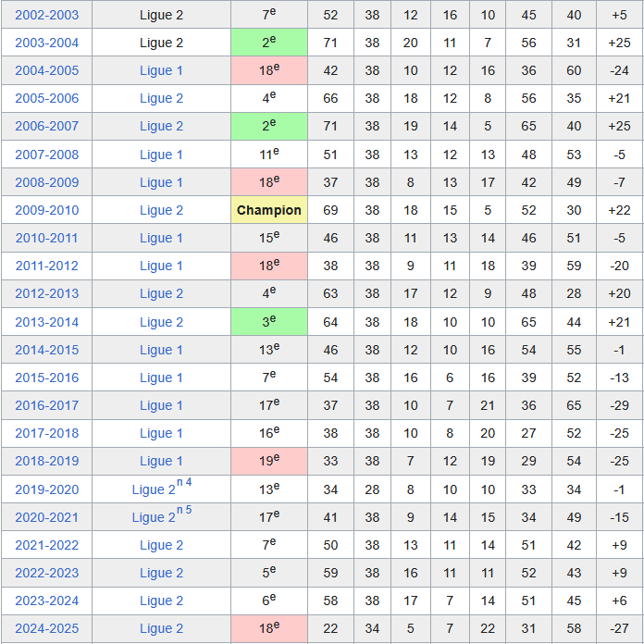Click the pink 19e ranking cell
The width and height of the screenshot is (644, 644).
[268, 461]
